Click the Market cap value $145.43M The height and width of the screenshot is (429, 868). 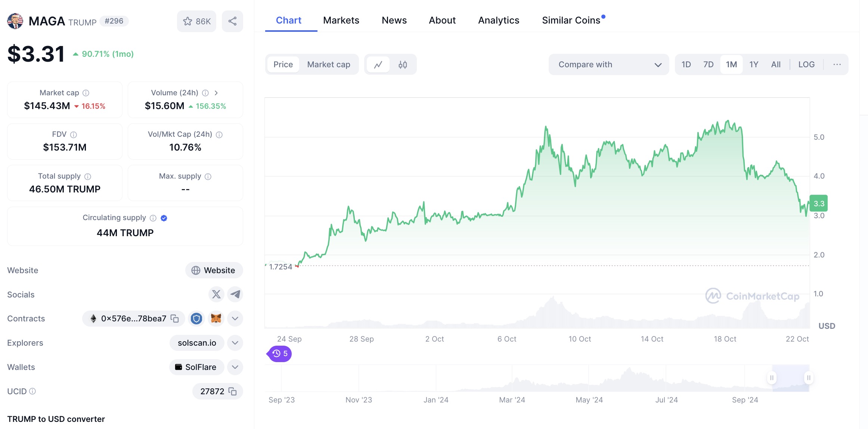tap(47, 106)
